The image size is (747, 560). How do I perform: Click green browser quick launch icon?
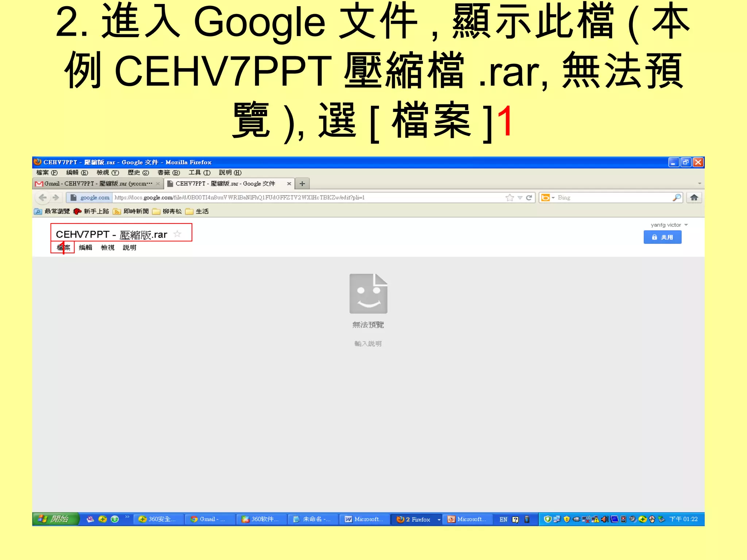(x=115, y=519)
